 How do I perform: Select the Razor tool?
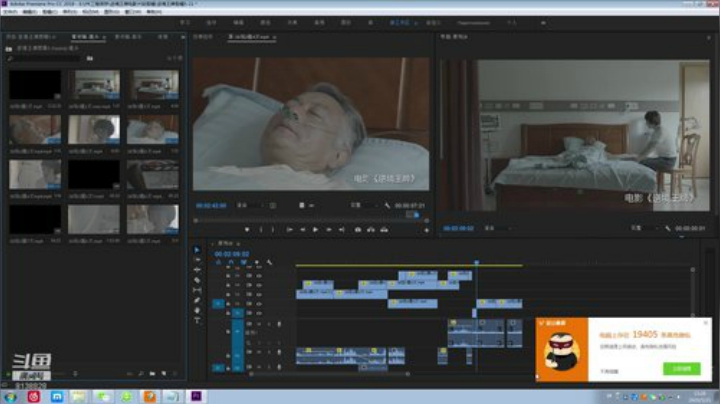(x=197, y=280)
